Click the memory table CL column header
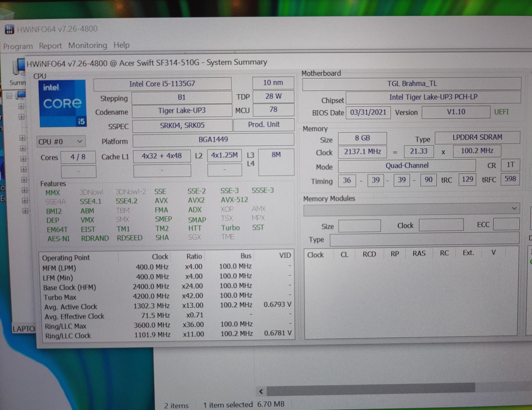Viewport: 532px width, 410px height. [344, 255]
